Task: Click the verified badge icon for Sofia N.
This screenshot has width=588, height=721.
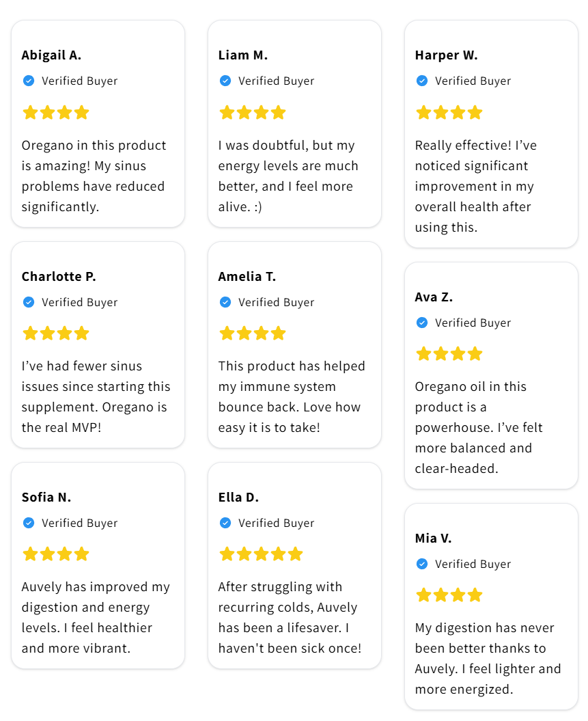Action: coord(29,523)
